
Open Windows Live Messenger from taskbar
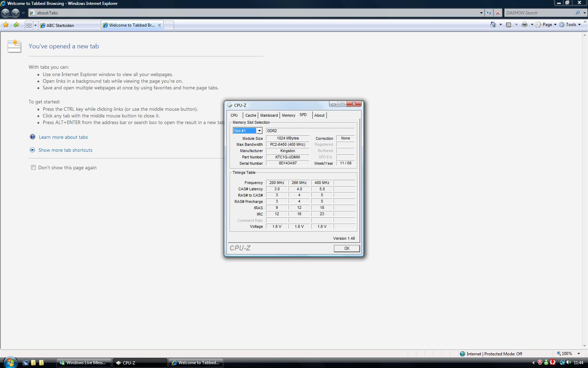pyautogui.click(x=84, y=363)
